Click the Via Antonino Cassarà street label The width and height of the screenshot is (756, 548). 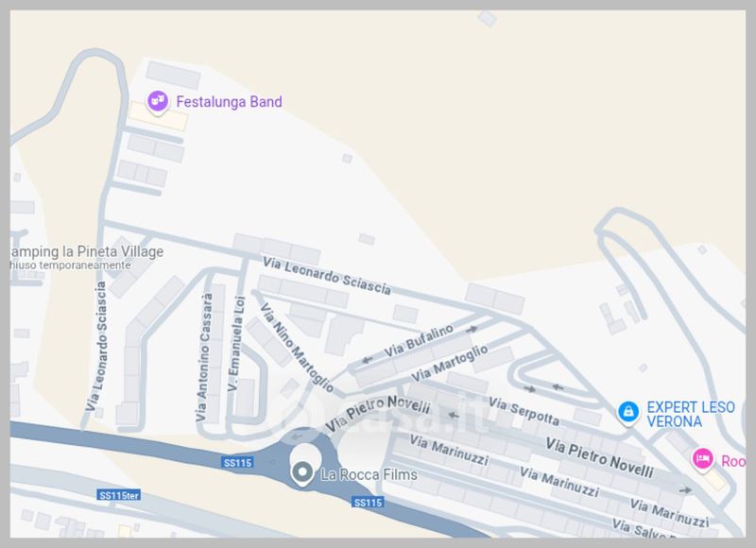[x=204, y=357]
